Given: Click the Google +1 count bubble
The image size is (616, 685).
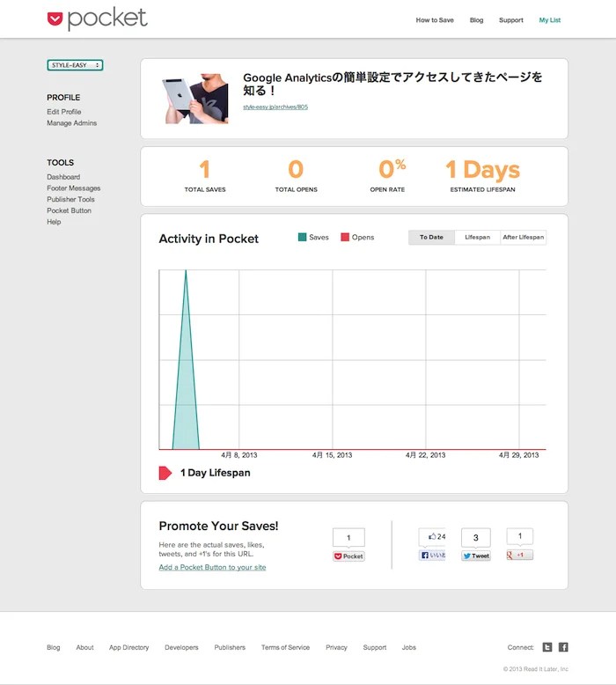Looking at the screenshot, I should pos(519,536).
